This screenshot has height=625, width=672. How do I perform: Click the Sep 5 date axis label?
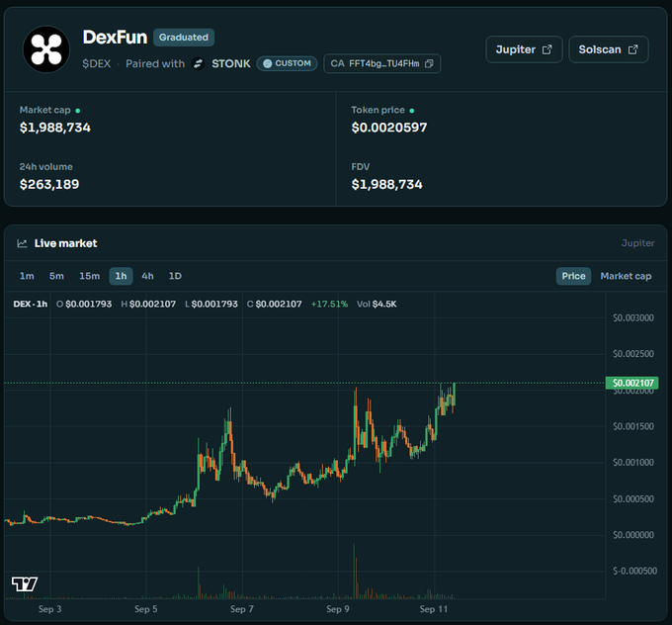click(x=145, y=609)
